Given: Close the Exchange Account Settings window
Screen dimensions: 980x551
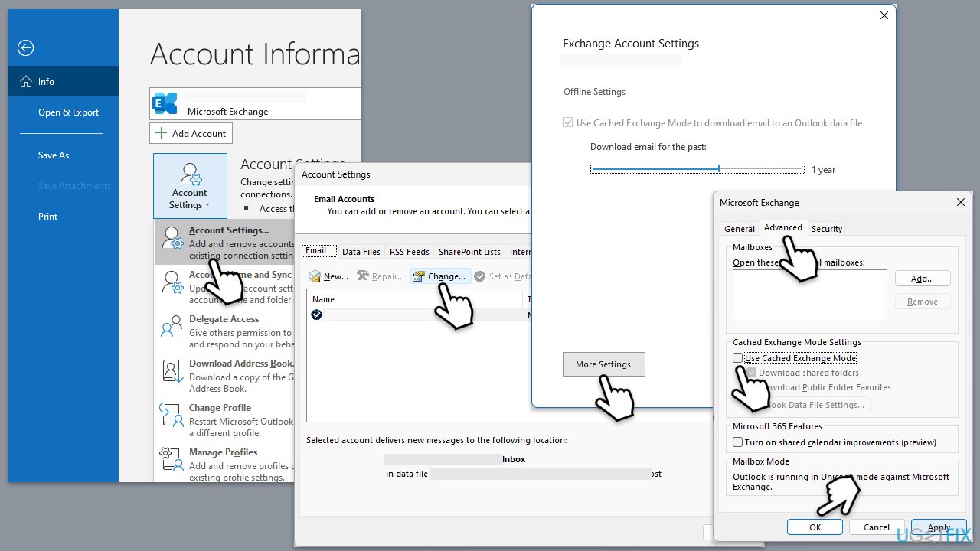Looking at the screenshot, I should (x=884, y=15).
